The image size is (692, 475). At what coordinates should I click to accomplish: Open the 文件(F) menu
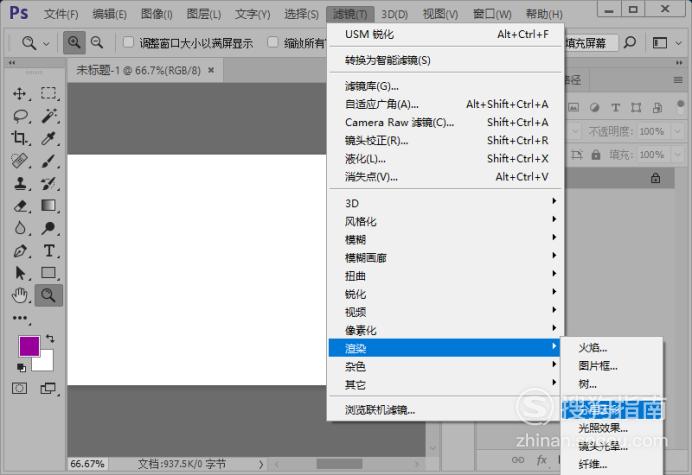(61, 14)
